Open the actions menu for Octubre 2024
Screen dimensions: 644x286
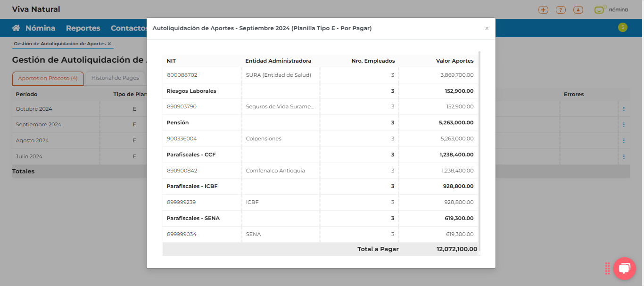tap(624, 109)
